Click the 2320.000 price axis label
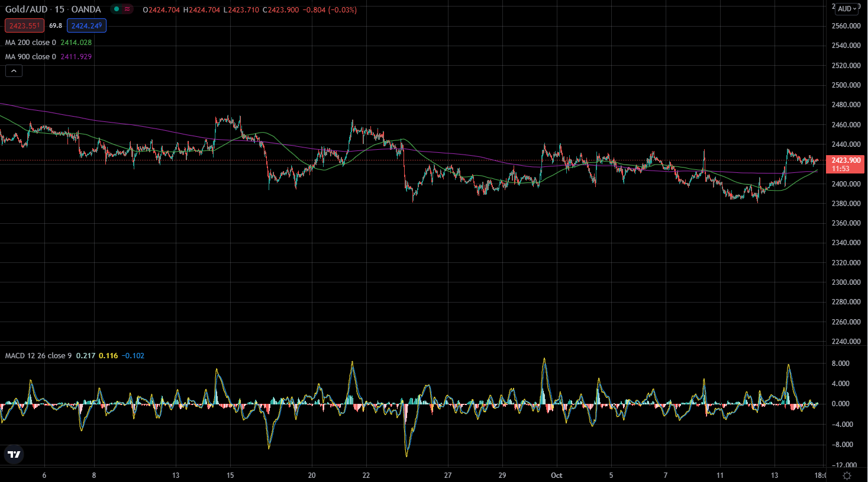The width and height of the screenshot is (868, 482). (x=846, y=263)
